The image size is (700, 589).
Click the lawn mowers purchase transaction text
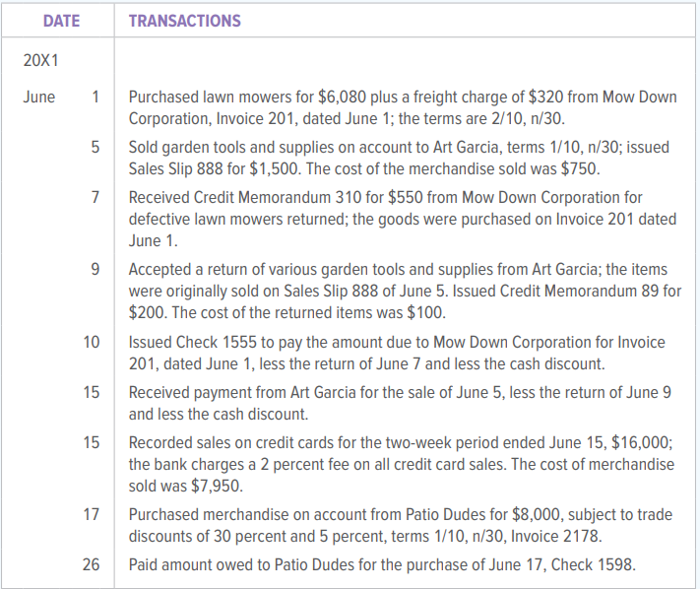tap(403, 107)
